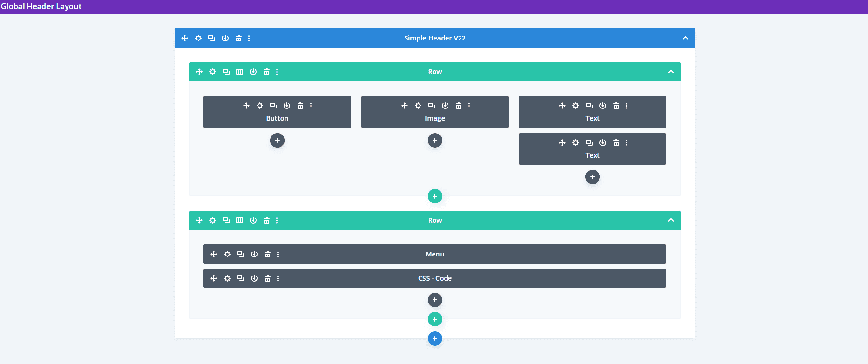Toggle power on the first Row

point(253,72)
